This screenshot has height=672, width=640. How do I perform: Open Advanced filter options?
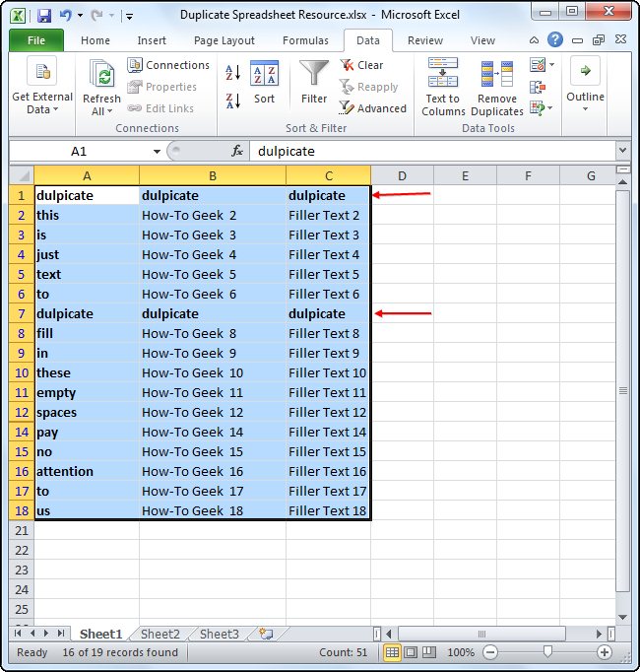tap(373, 108)
